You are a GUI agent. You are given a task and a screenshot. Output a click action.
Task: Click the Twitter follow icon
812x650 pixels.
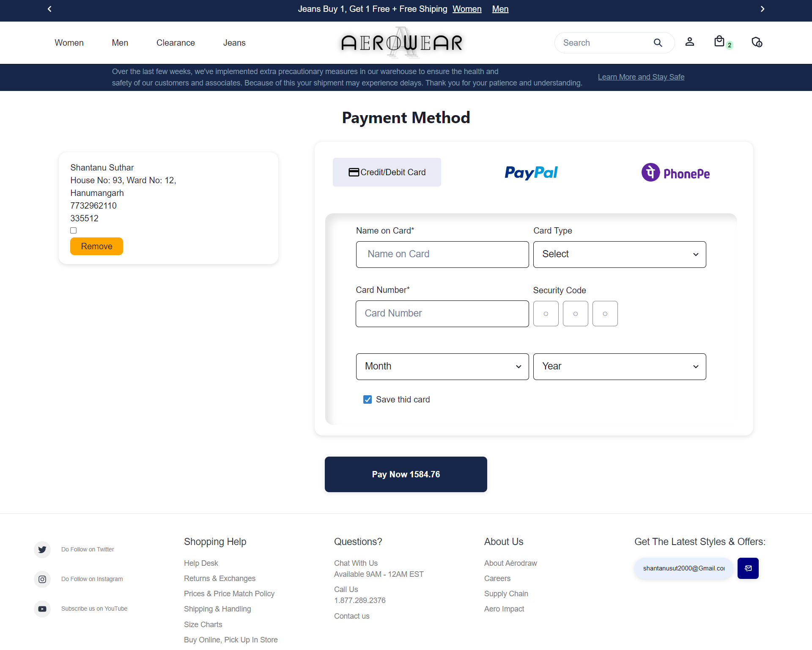(x=42, y=549)
